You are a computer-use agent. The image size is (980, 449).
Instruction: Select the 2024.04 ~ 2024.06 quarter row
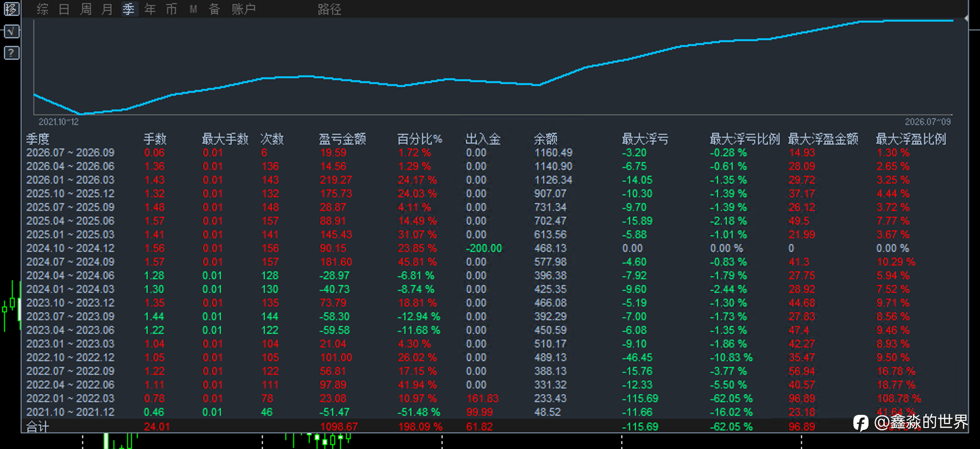494,276
